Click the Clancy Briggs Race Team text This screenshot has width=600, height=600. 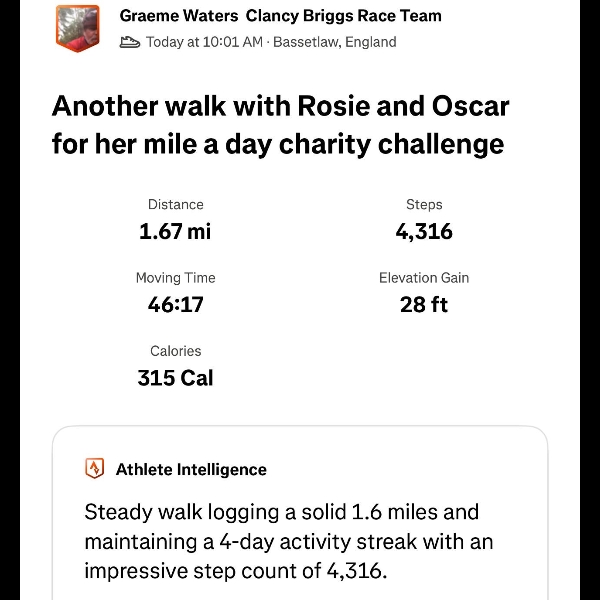coord(344,16)
